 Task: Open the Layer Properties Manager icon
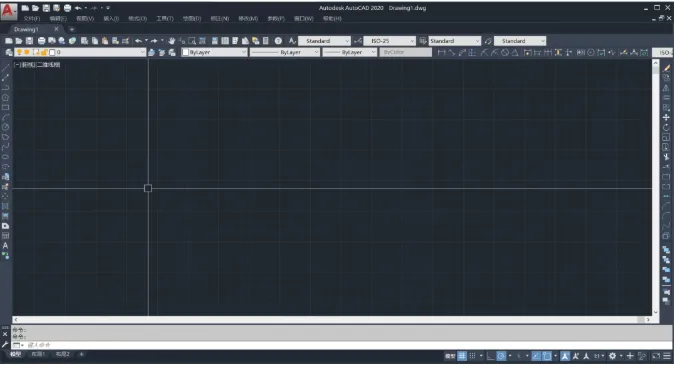pos(9,52)
